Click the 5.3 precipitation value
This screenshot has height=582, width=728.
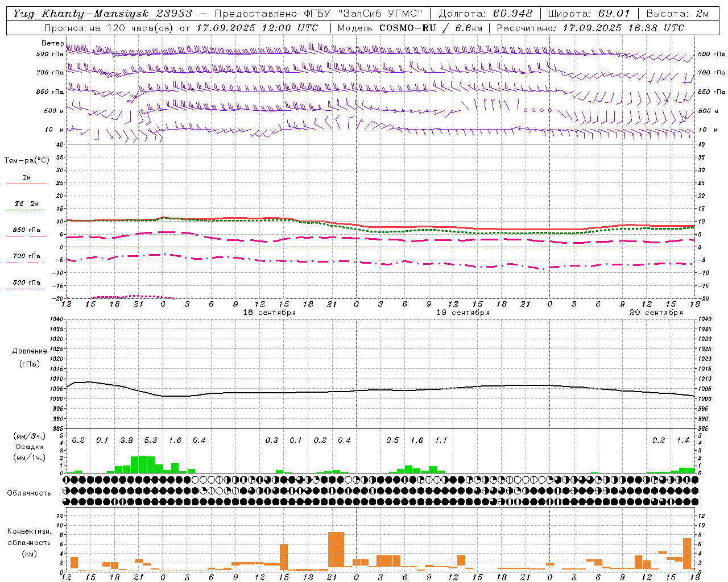151,440
